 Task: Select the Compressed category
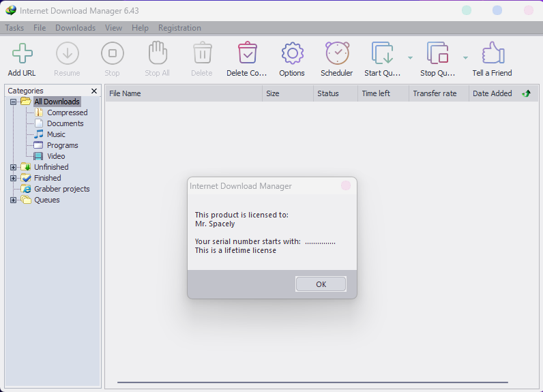[67, 112]
